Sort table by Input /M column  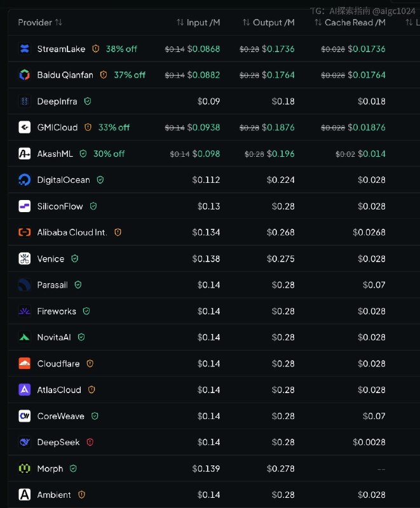coord(198,22)
